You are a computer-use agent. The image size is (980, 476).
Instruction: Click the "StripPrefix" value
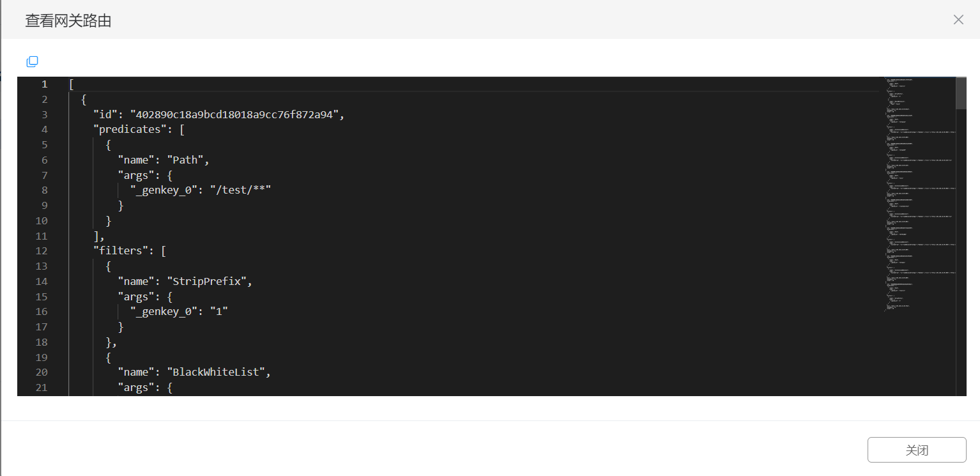(207, 281)
